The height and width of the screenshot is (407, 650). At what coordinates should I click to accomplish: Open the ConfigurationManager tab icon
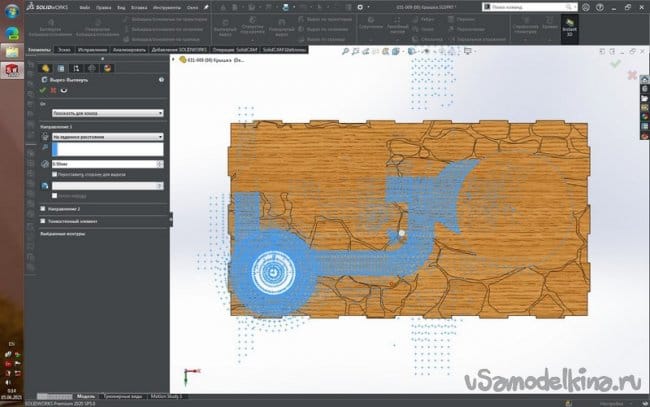76,68
